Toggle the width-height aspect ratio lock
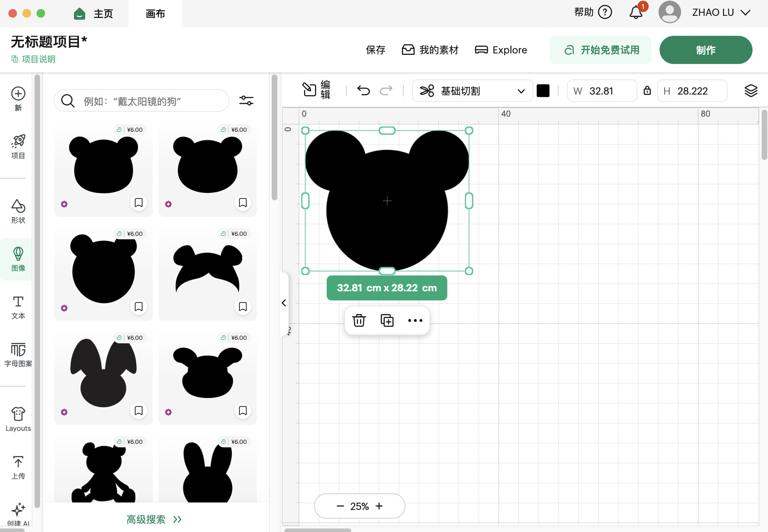 click(x=647, y=90)
